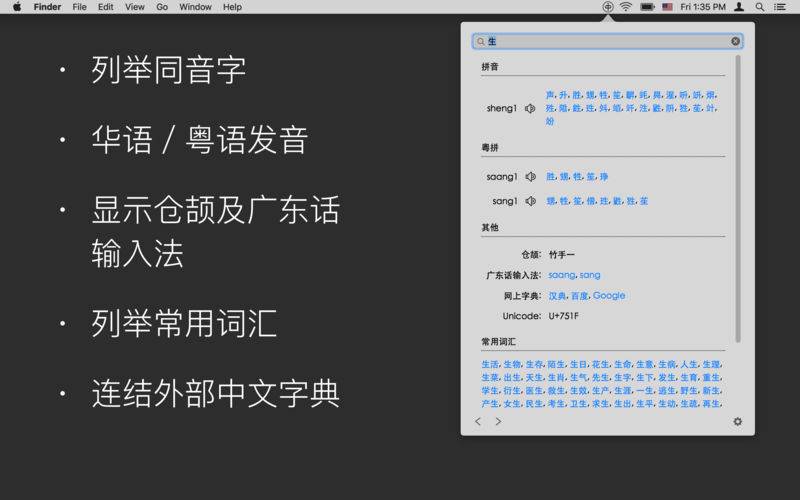This screenshot has width=800, height=500.
Task: Open the Google online dictionary link
Action: [609, 295]
